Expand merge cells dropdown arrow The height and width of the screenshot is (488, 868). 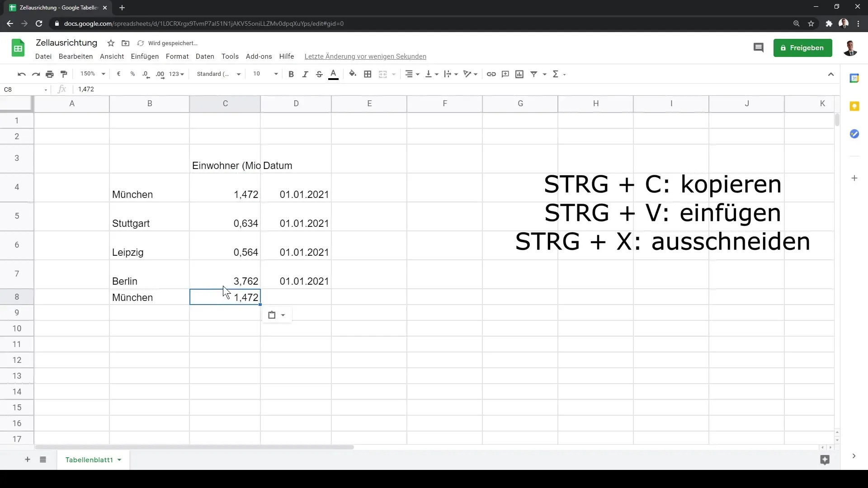tap(394, 74)
